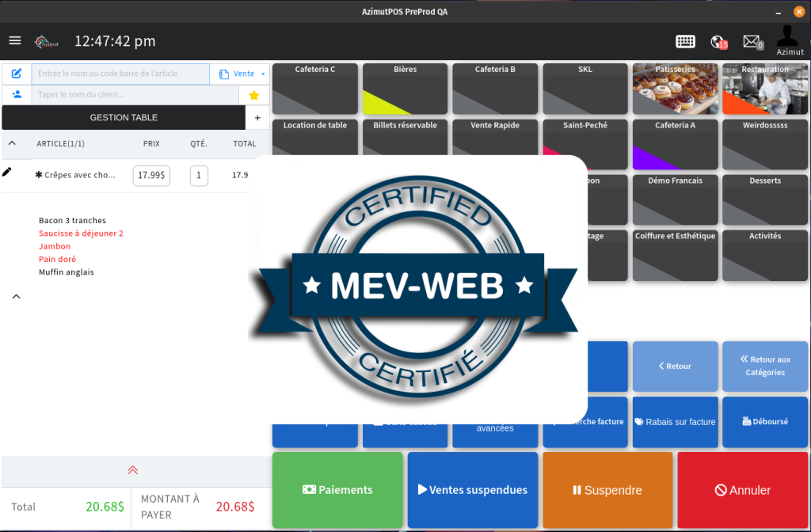This screenshot has width=811, height=532.
Task: Open the Vente mode dropdown
Action: click(243, 74)
